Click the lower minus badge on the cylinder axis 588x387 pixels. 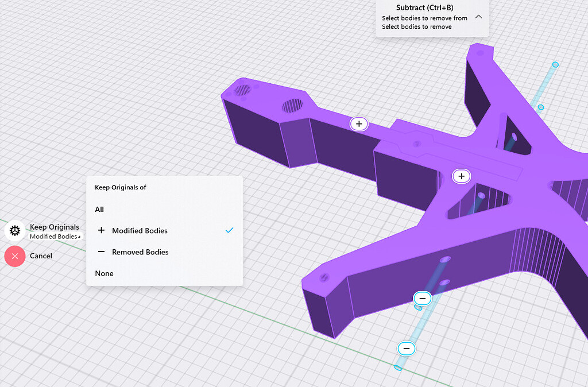[407, 349]
